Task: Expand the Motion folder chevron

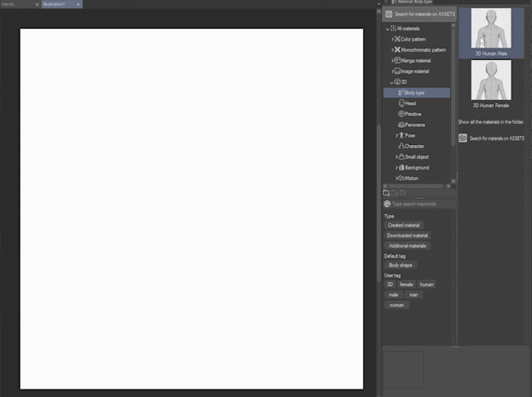Action: pyautogui.click(x=396, y=178)
